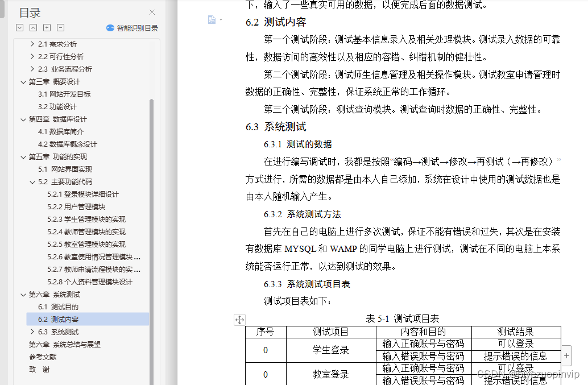
Task: Close the 目录 outline panel
Action: 152,13
